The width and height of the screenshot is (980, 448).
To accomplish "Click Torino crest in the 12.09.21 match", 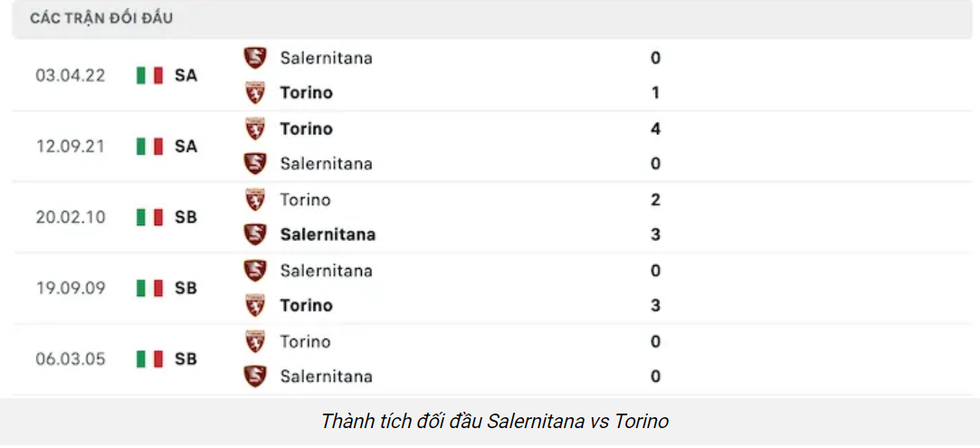I will click(x=255, y=129).
